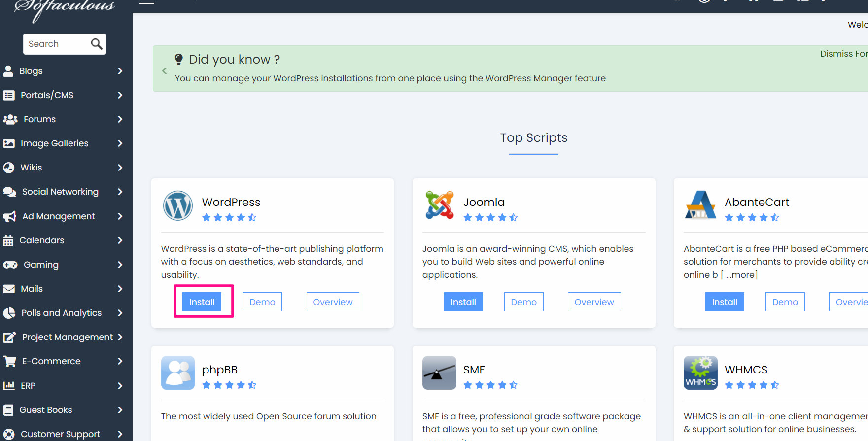This screenshot has width=868, height=441.
Task: Expand the Calendars category chevron
Action: [120, 240]
